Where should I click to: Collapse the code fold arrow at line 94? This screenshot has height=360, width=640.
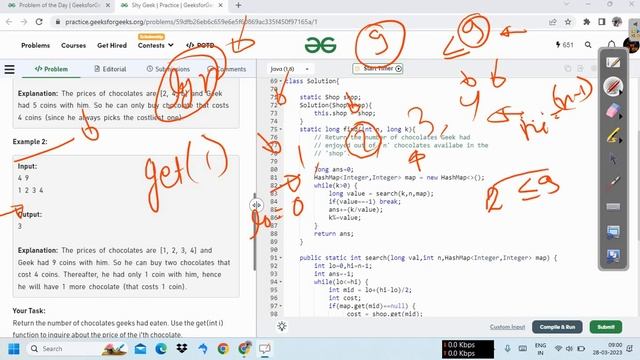(x=280, y=282)
